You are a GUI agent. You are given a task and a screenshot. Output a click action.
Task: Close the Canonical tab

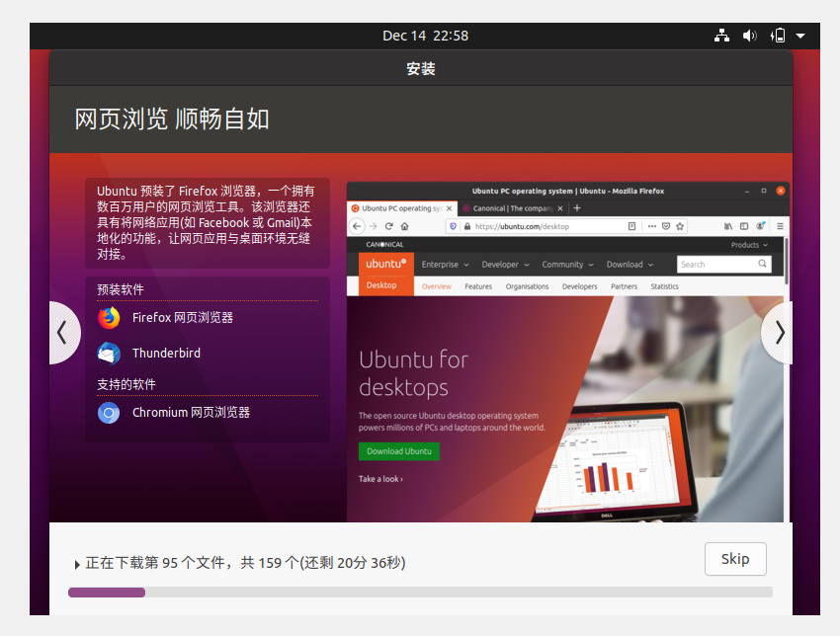point(560,208)
